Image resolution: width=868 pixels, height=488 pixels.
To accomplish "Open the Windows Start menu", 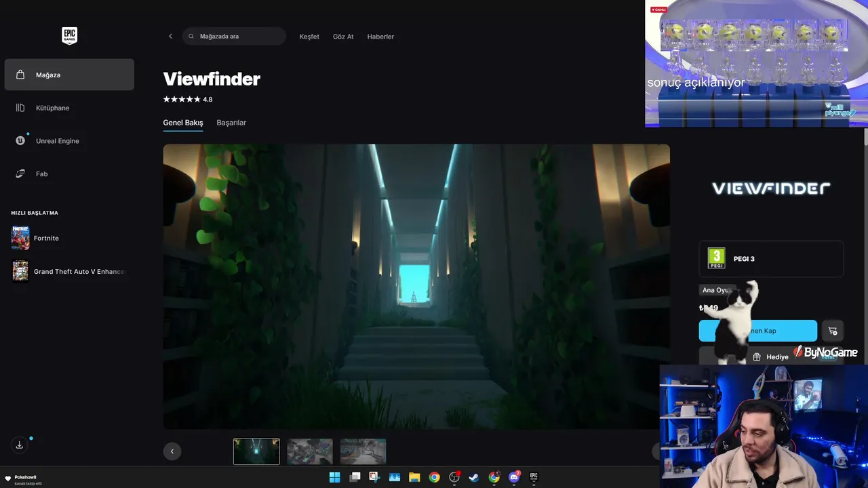I will tap(334, 477).
